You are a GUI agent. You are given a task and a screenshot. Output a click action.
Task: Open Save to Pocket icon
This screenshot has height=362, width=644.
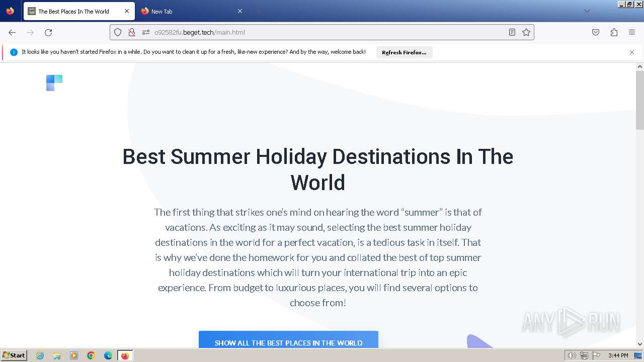click(x=596, y=32)
